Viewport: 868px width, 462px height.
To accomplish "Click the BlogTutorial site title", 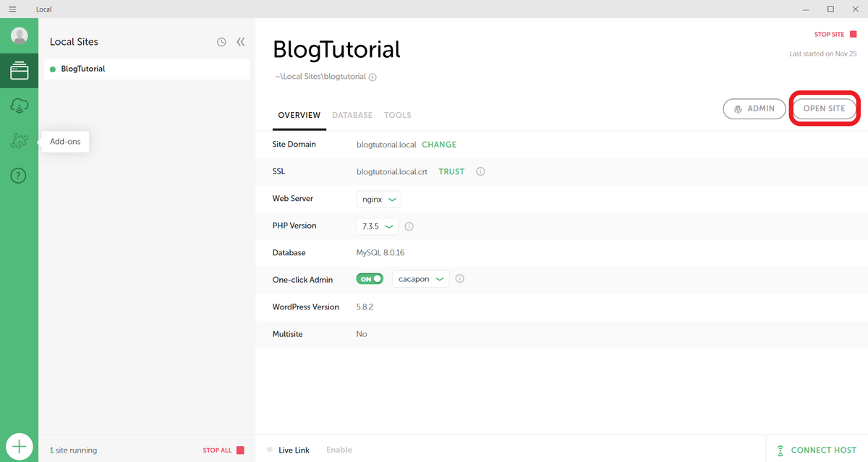I will pyautogui.click(x=336, y=49).
